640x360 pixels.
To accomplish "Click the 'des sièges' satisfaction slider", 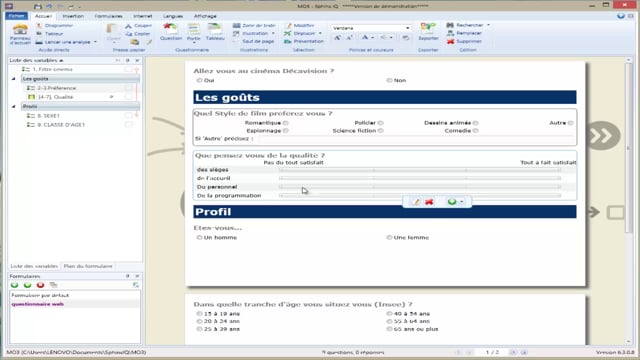I will (420, 170).
